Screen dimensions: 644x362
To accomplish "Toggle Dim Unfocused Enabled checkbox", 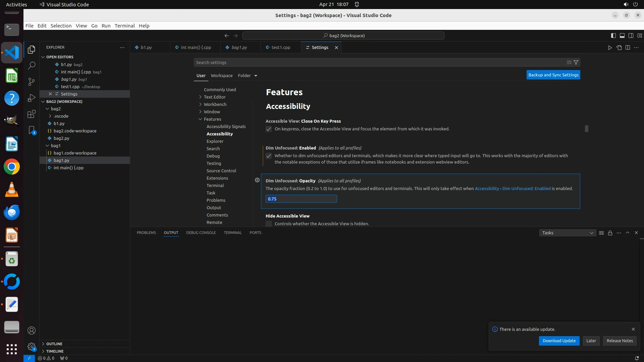I will click(269, 156).
